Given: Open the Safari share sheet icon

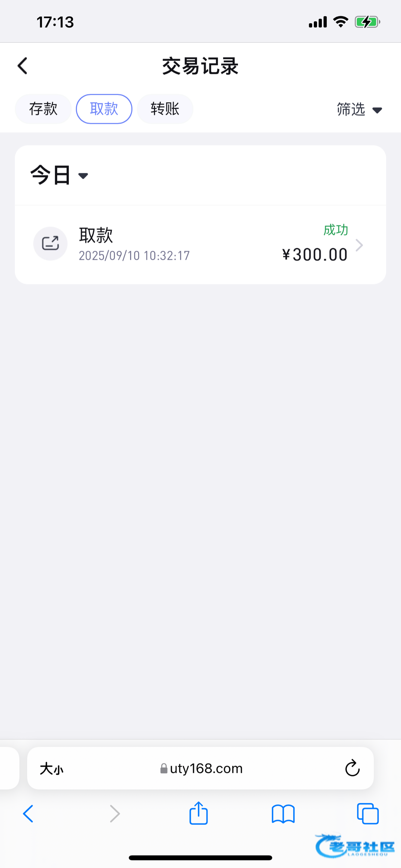Looking at the screenshot, I should click(199, 814).
